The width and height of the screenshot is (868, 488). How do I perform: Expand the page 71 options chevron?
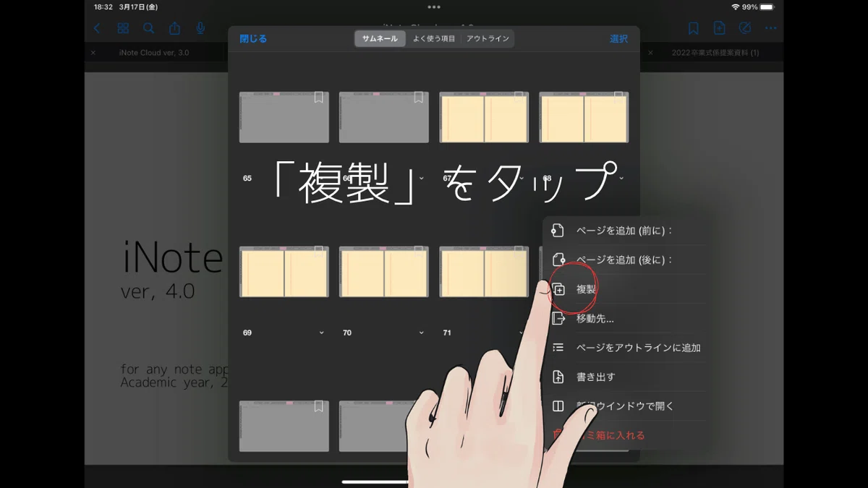pyautogui.click(x=522, y=333)
